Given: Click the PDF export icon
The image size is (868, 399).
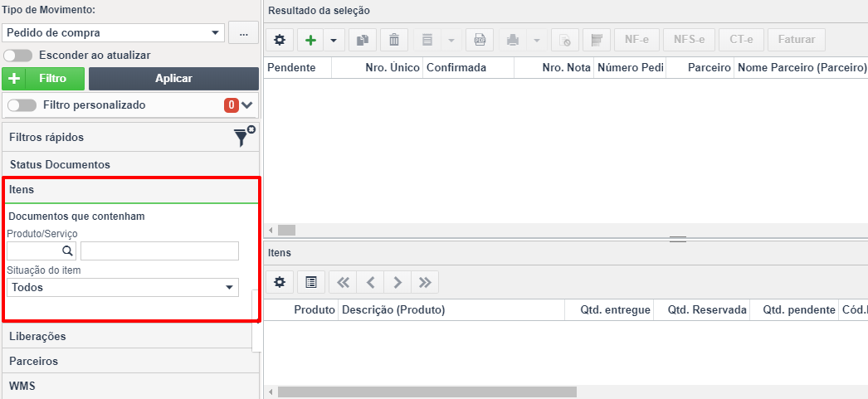Looking at the screenshot, I should (x=480, y=40).
